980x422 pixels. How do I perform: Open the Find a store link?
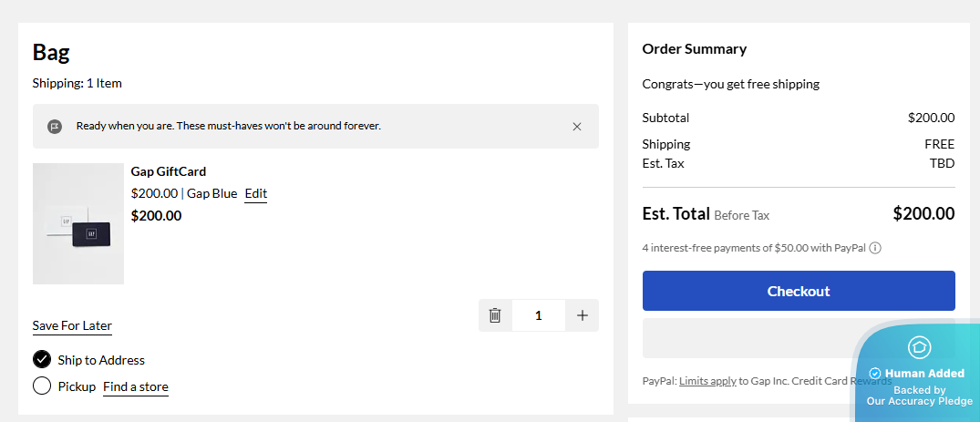coord(135,386)
